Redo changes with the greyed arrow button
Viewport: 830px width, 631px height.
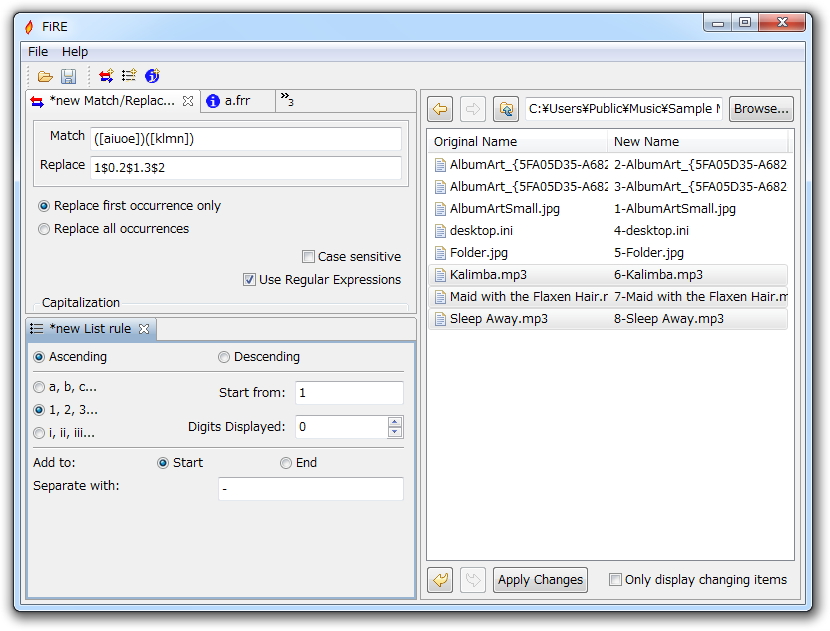coord(473,580)
